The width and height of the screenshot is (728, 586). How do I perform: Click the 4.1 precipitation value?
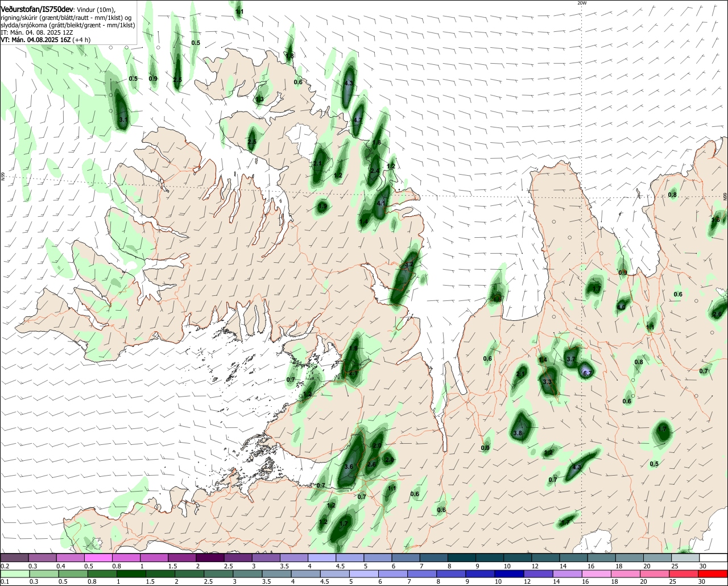coord(382,203)
